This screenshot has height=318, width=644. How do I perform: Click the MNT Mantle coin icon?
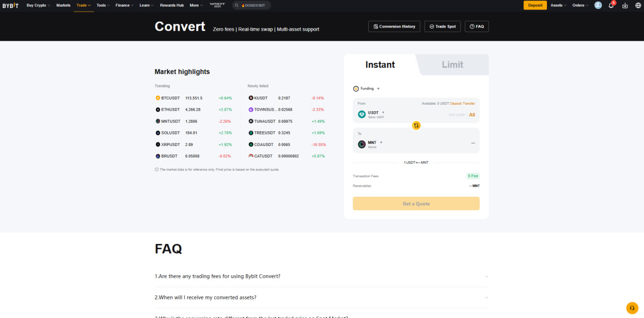click(362, 144)
